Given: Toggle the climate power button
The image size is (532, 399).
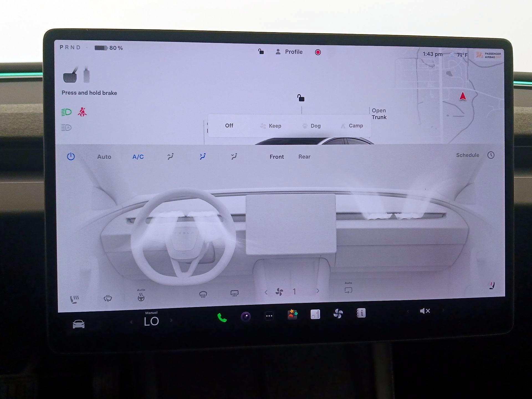Looking at the screenshot, I should click(x=71, y=156).
